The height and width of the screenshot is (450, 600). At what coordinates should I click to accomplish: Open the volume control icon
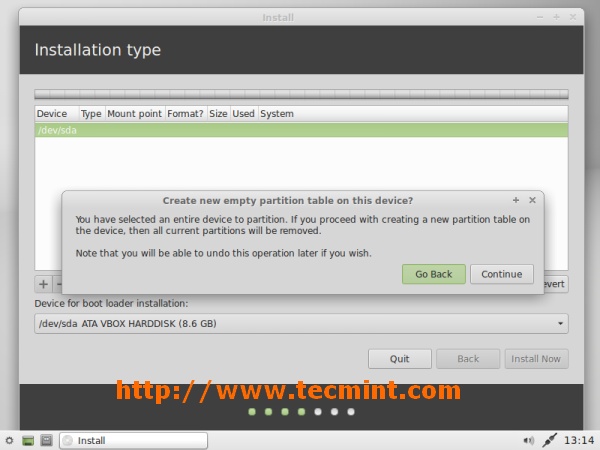(x=529, y=440)
